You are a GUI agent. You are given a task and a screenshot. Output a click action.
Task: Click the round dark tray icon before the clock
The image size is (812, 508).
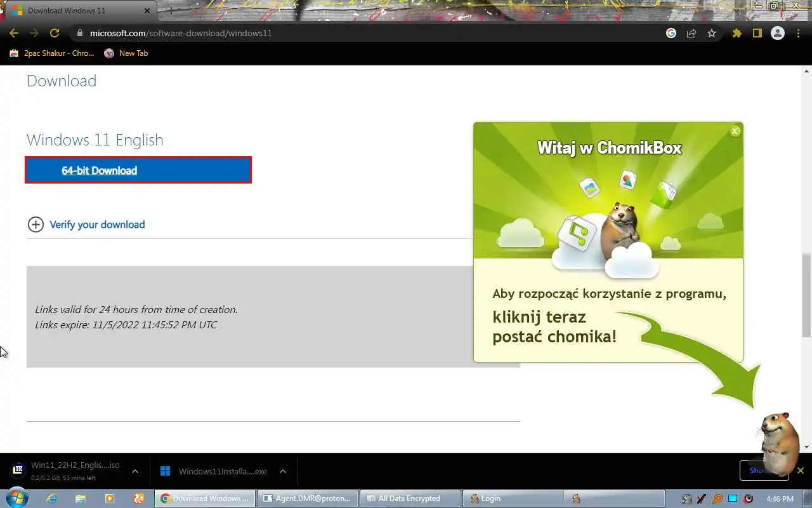click(x=749, y=498)
